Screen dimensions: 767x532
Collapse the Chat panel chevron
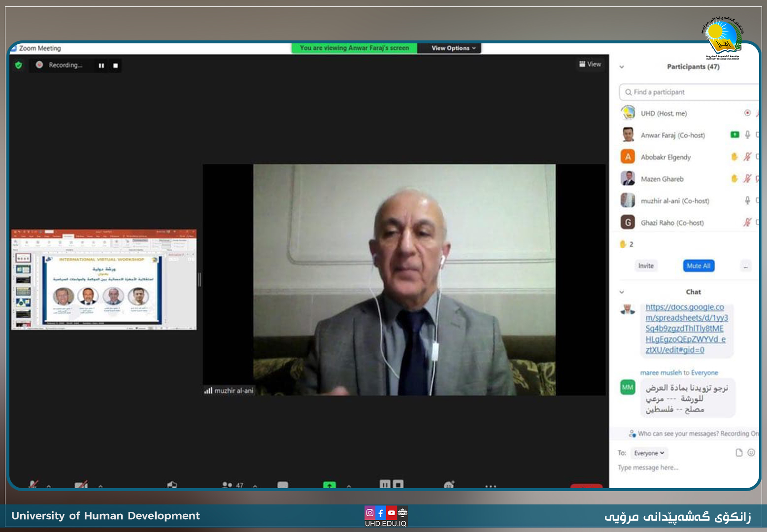[x=622, y=292]
